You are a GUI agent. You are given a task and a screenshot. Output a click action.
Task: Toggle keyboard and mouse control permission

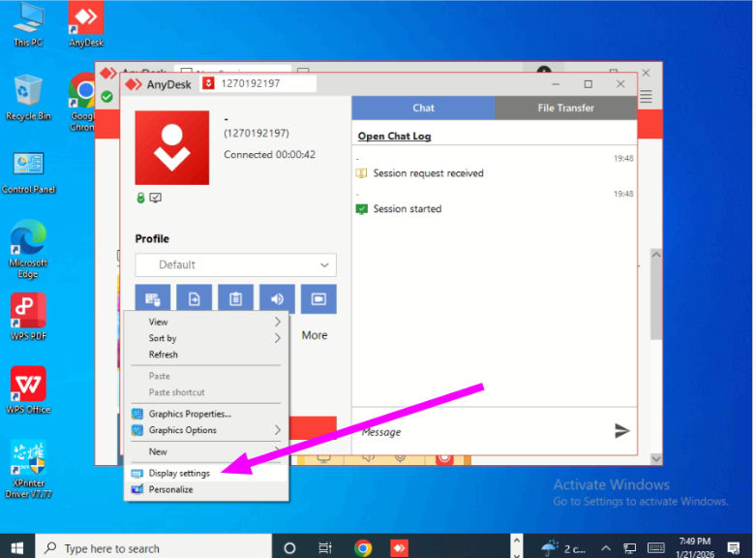point(153,299)
